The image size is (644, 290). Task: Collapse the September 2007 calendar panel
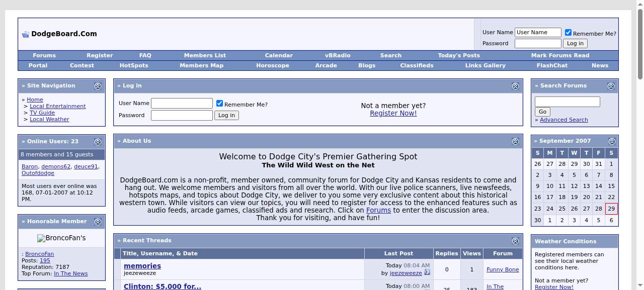612,141
